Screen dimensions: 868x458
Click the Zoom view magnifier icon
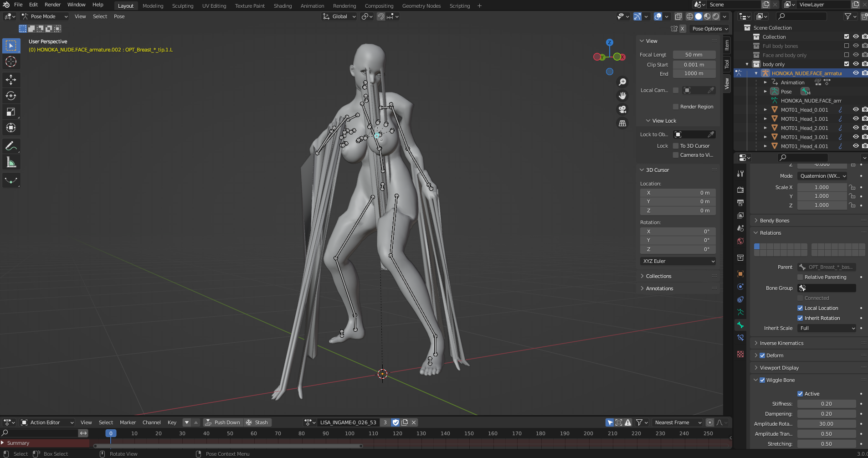622,82
